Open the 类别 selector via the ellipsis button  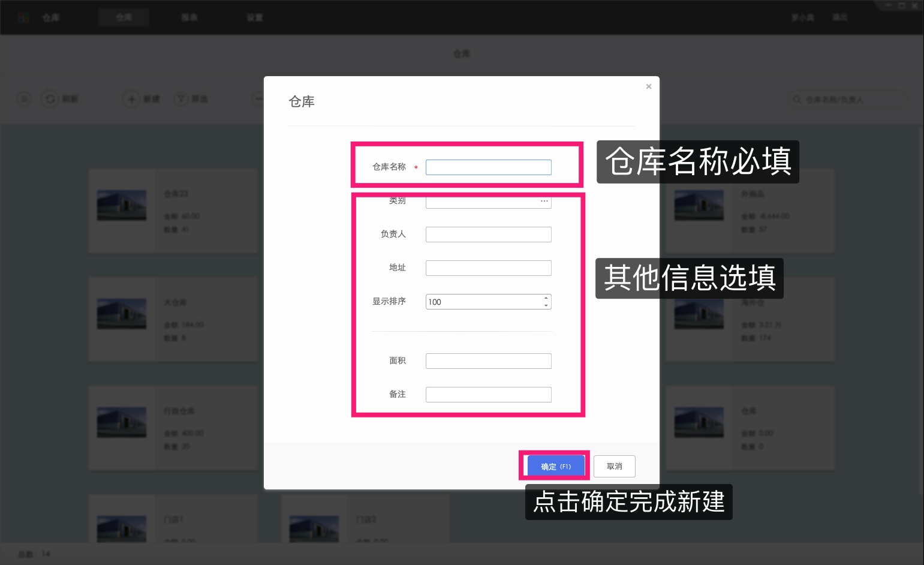(544, 201)
